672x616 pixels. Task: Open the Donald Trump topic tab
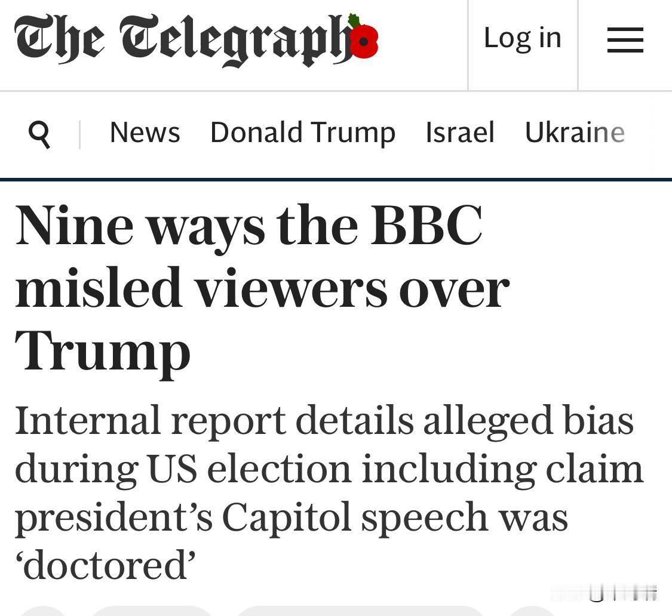[302, 133]
